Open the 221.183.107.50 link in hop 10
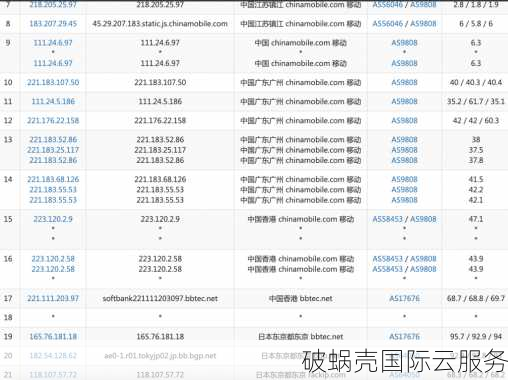Viewport: 508px width, 380px height. pyautogui.click(x=53, y=82)
